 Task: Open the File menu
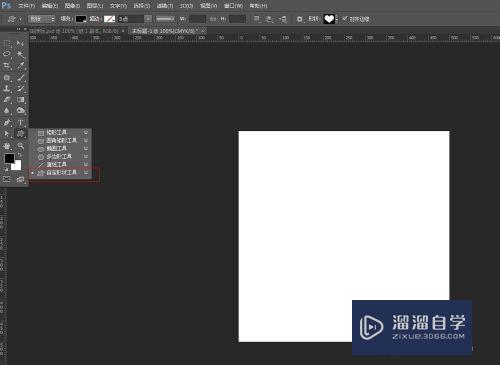[26, 6]
